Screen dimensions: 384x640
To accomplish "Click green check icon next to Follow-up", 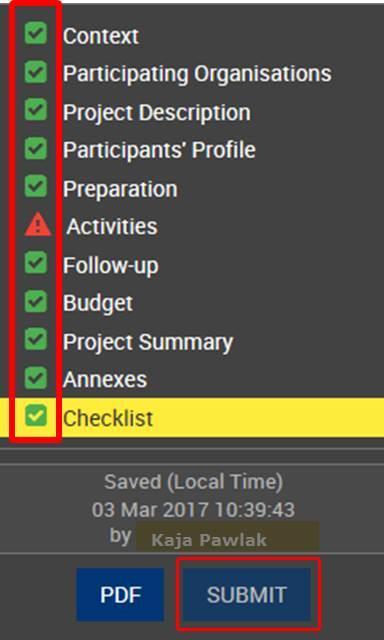I will [x=36, y=262].
